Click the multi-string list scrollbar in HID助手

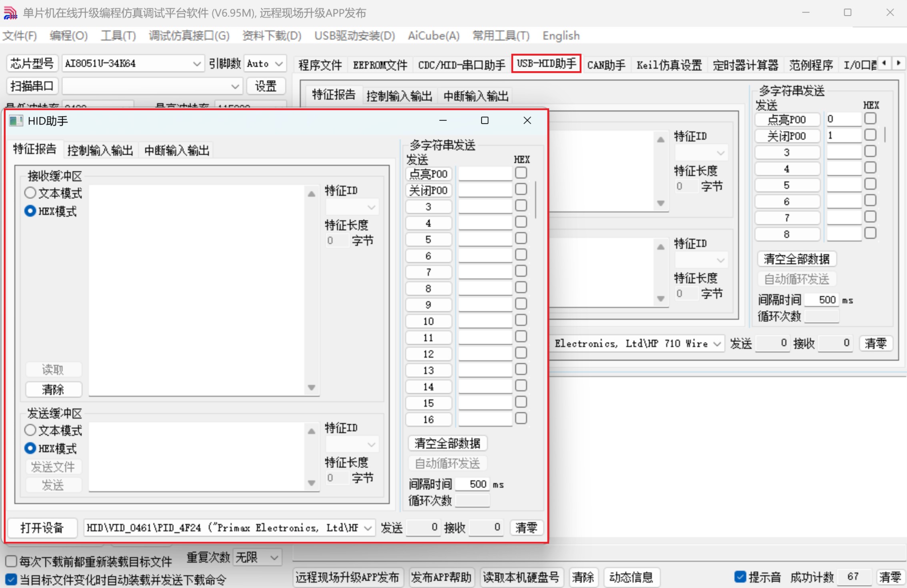[x=536, y=200]
